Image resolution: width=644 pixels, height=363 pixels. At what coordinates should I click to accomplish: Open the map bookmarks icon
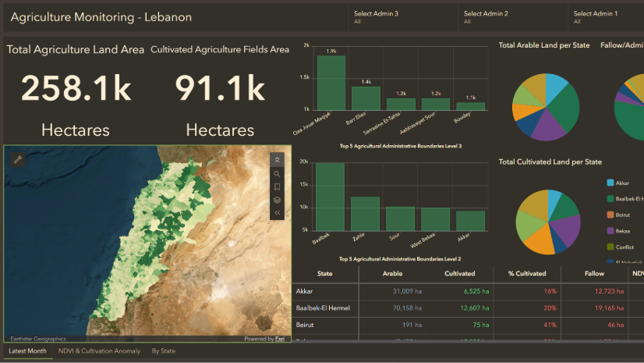tap(278, 187)
